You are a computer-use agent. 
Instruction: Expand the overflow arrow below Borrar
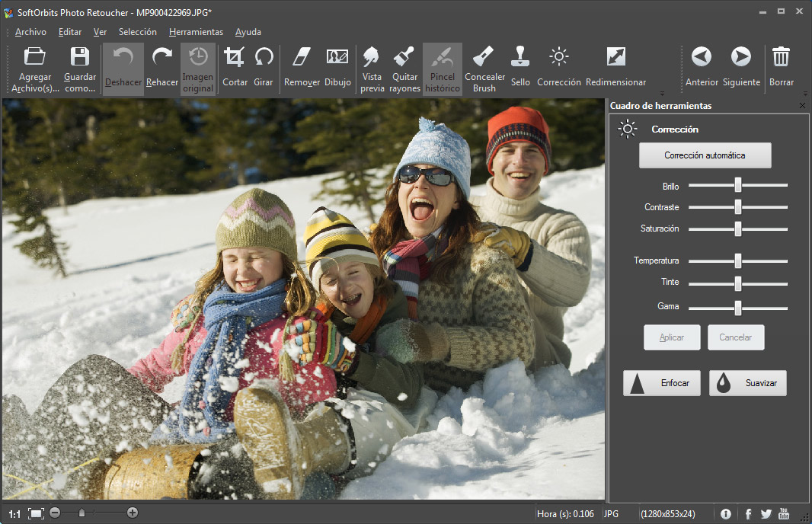(x=805, y=93)
